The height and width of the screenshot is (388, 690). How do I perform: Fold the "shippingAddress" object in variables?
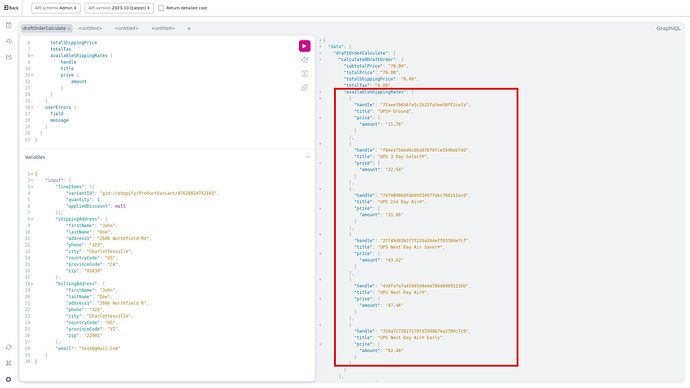tap(32, 219)
